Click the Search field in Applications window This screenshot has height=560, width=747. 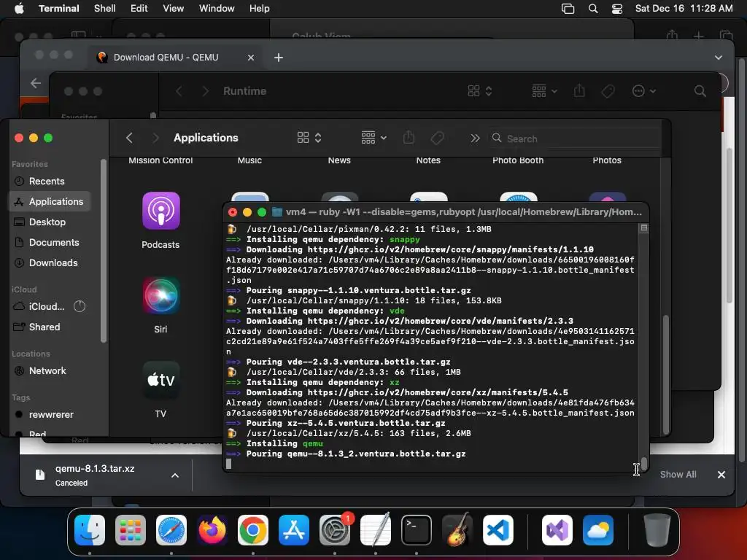[575, 138]
